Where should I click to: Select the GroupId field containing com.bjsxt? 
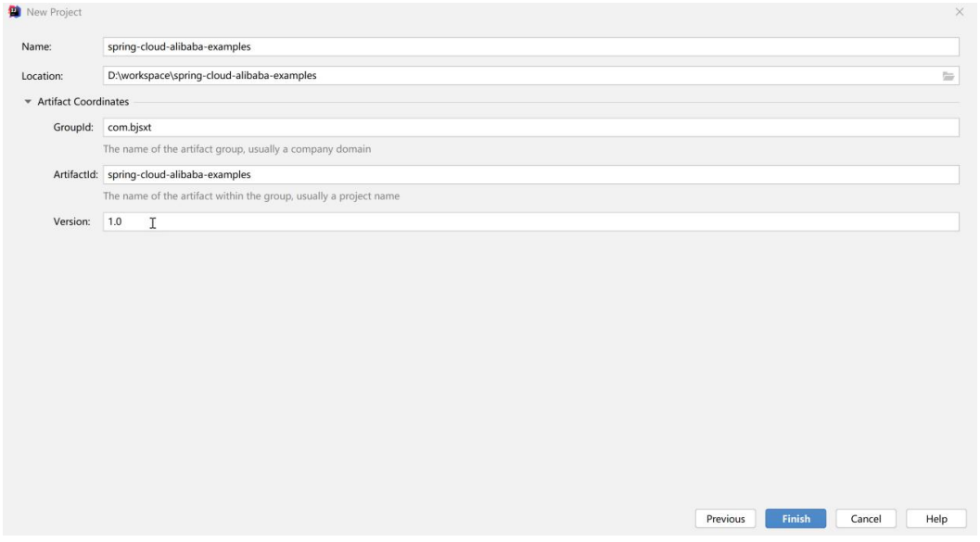tap(530, 127)
